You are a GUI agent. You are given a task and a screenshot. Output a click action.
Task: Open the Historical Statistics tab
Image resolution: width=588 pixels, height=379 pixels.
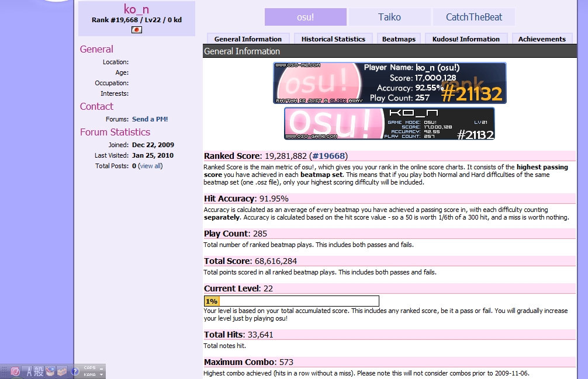point(333,39)
